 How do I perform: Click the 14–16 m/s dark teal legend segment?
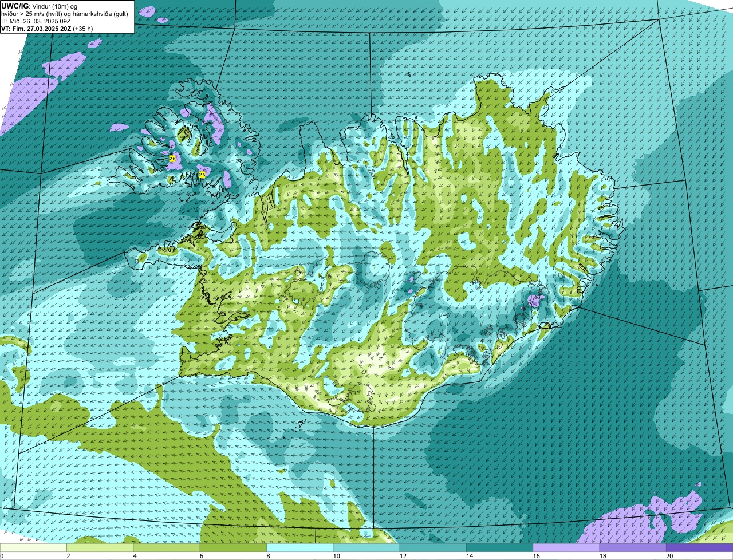pyautogui.click(x=499, y=547)
